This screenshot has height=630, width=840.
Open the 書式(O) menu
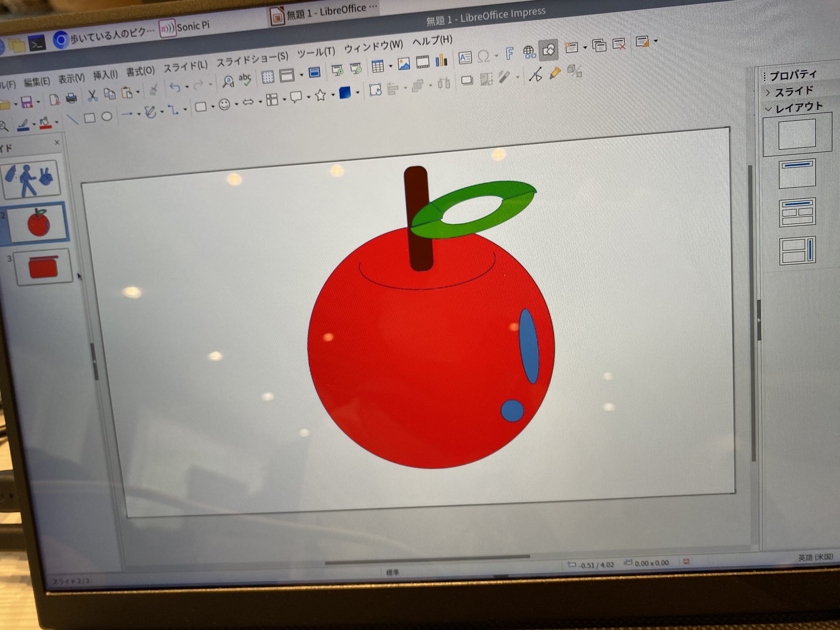140,71
